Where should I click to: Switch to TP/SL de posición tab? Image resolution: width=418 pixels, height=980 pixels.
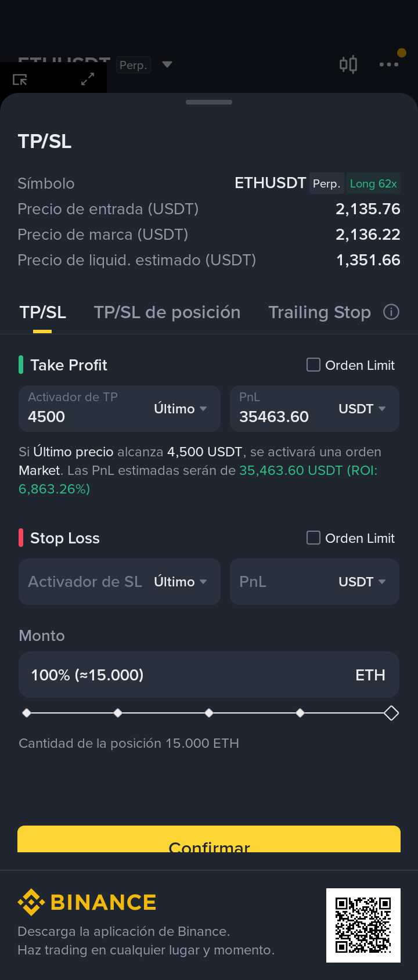click(x=167, y=312)
